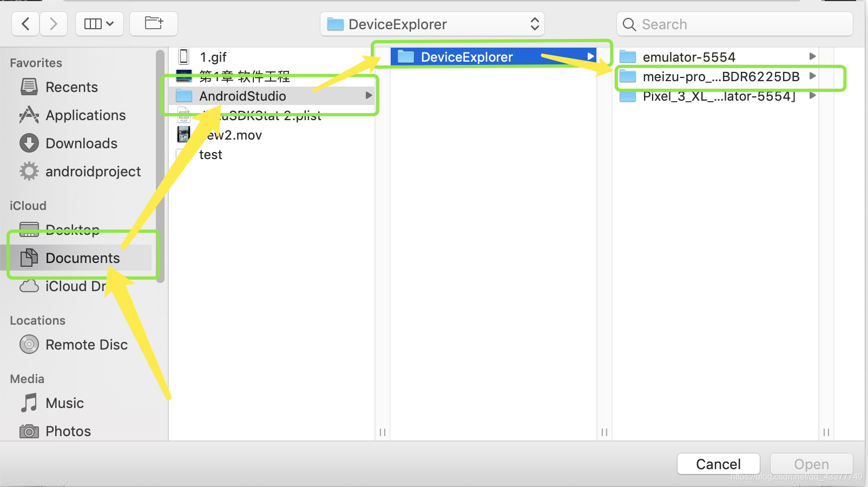Click the Recents sidebar icon
Screen dimensions: 868x487
[29, 87]
